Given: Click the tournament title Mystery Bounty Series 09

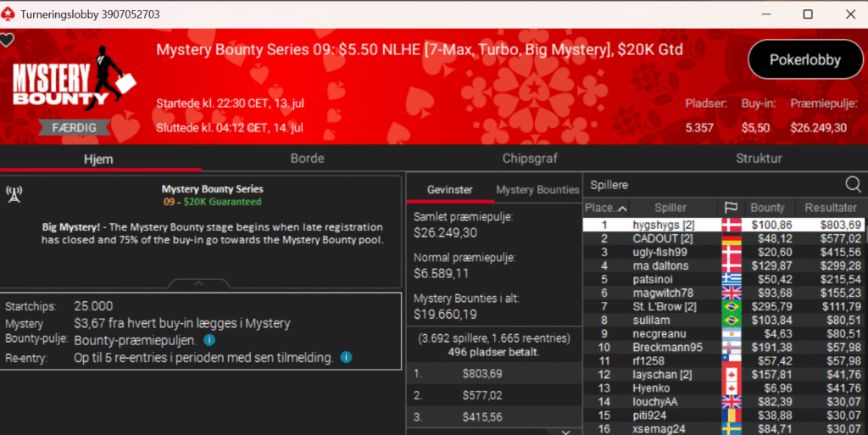Looking at the screenshot, I should [419, 50].
